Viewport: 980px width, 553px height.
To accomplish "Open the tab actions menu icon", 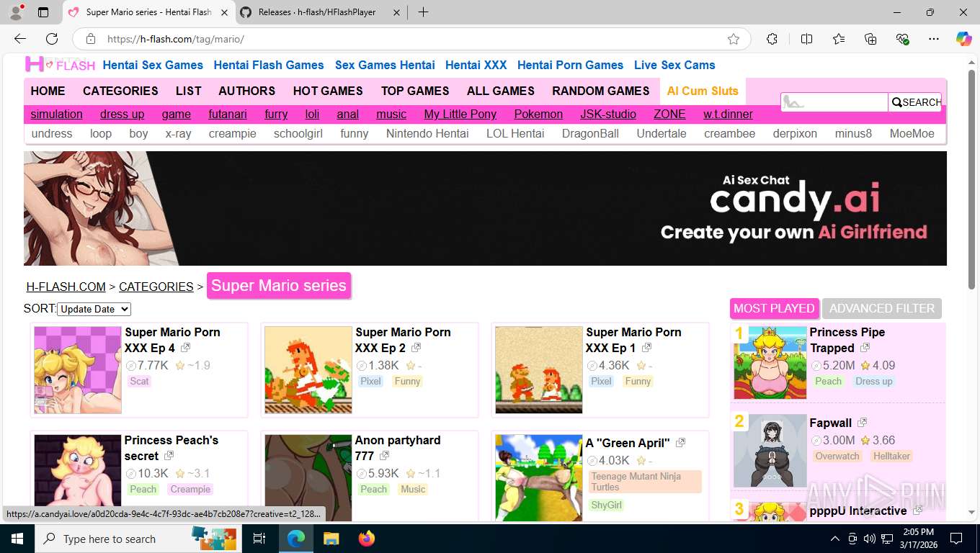I will [43, 12].
